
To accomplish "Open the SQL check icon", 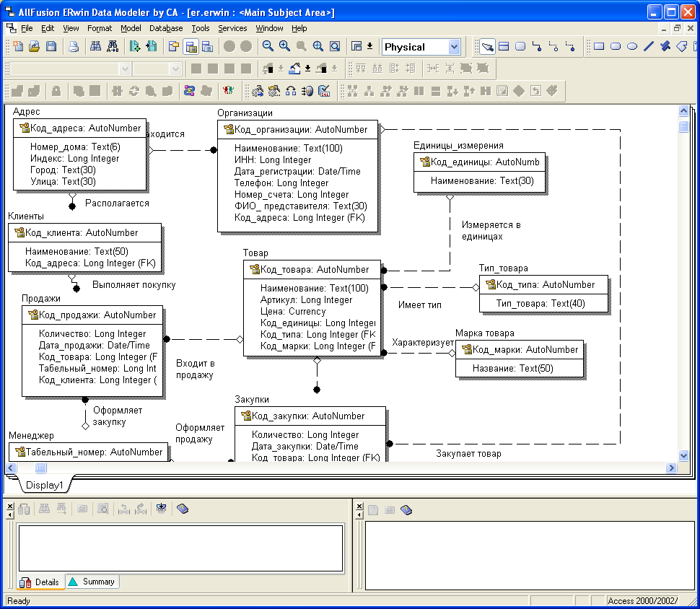I will point(324,91).
